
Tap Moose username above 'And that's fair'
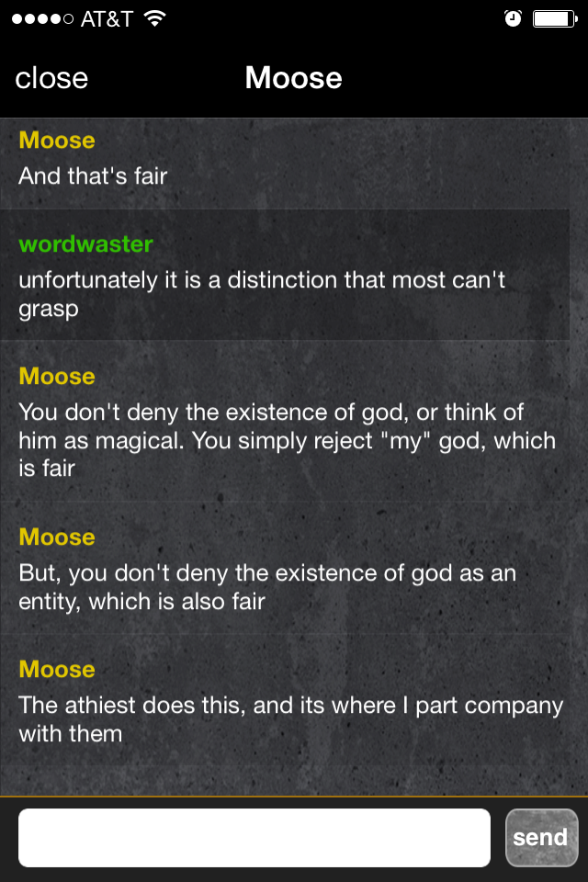57,140
